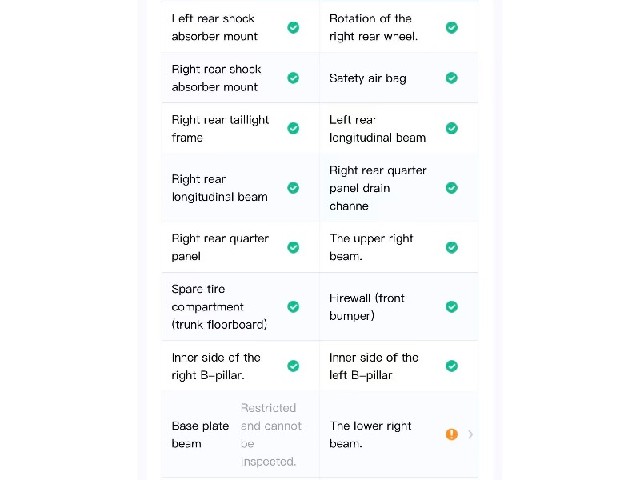The height and width of the screenshot is (480, 640).
Task: Click green check for Firewall (front bumper)
Action: tap(451, 307)
